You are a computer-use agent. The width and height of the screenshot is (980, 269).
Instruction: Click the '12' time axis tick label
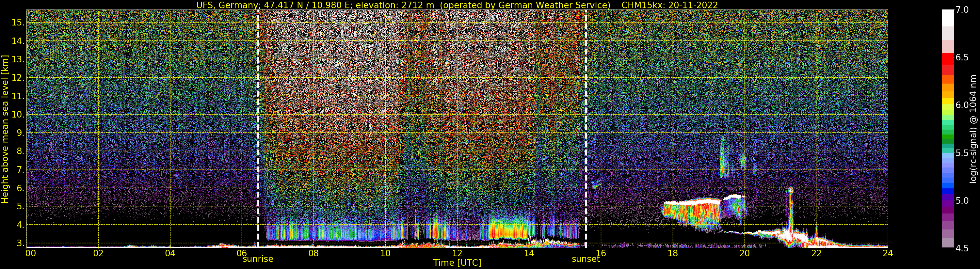[457, 253]
